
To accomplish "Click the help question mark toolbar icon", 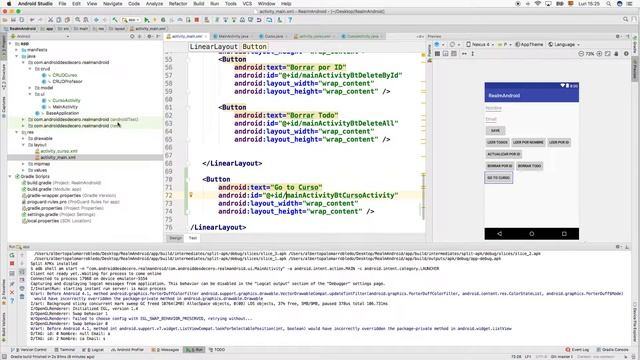I will coord(290,20).
